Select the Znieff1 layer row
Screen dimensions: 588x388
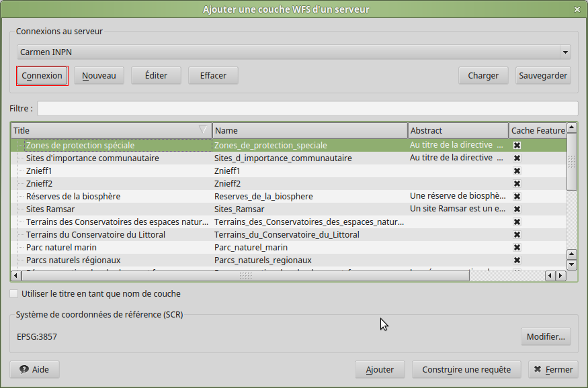point(39,171)
